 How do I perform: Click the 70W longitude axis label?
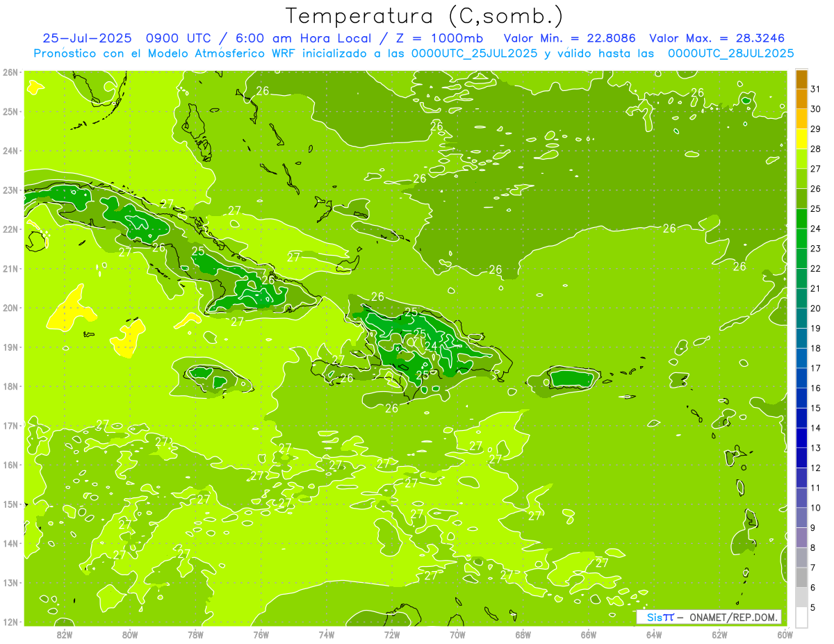pyautogui.click(x=457, y=634)
